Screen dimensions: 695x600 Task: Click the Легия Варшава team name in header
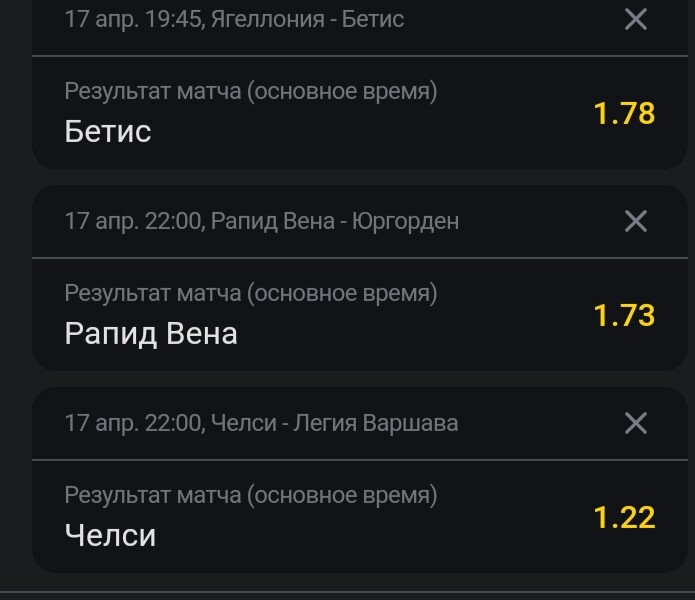point(376,423)
